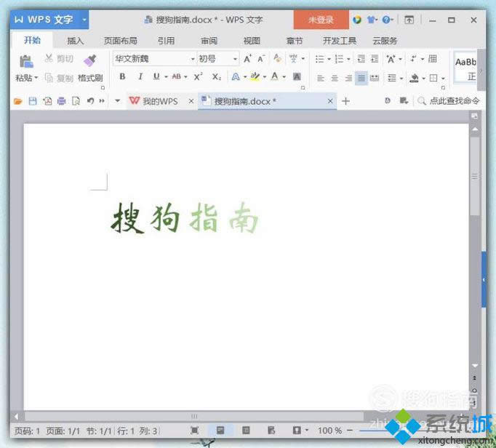The width and height of the screenshot is (496, 448).
Task: Open the font size 初号 dropdown
Action: [x=235, y=59]
